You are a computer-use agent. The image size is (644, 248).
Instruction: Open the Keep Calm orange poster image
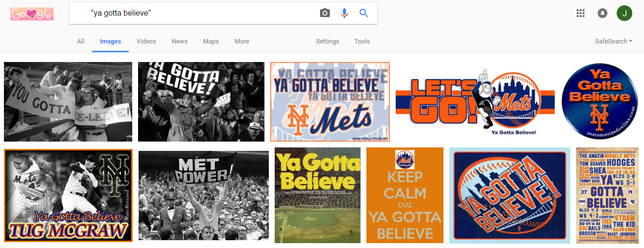click(405, 195)
